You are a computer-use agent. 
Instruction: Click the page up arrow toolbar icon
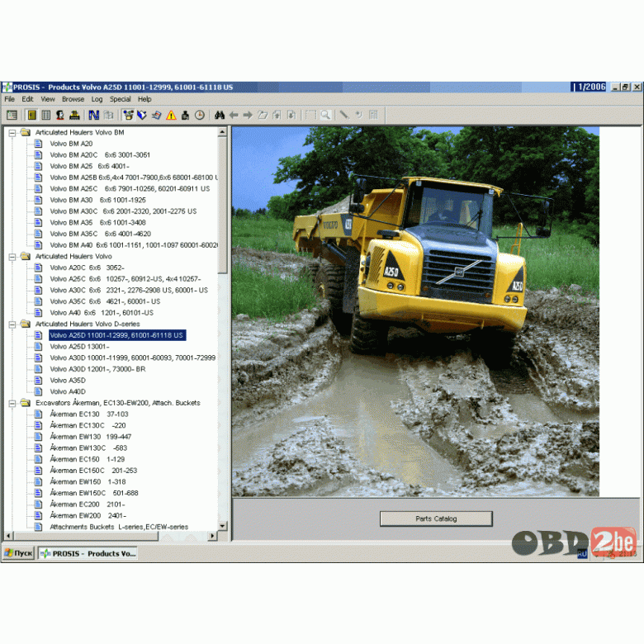(x=277, y=115)
